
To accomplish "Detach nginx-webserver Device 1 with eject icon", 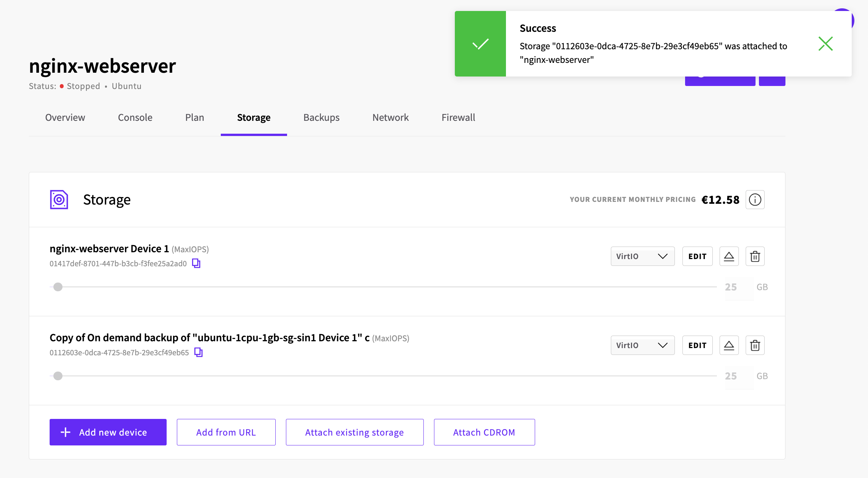I will point(729,256).
